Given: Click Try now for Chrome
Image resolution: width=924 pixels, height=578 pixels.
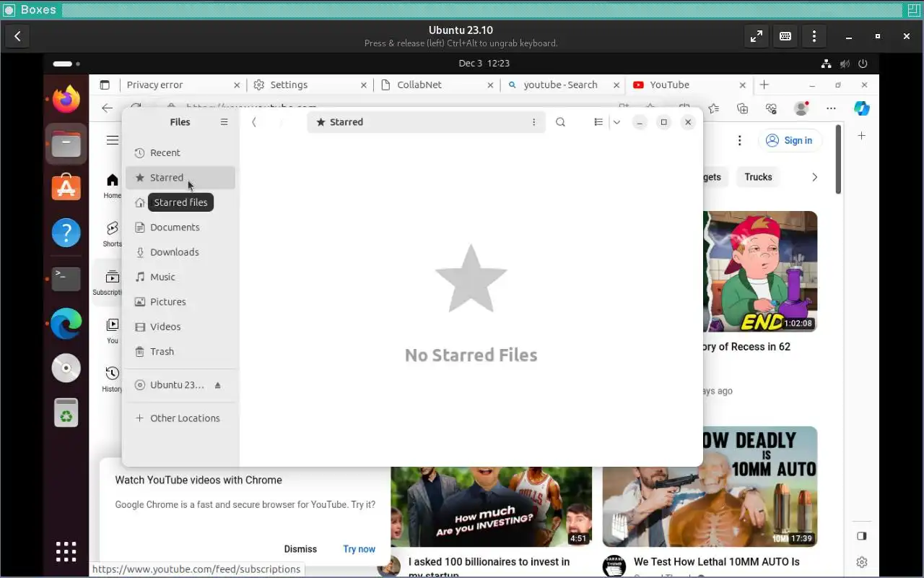Looking at the screenshot, I should tap(359, 549).
